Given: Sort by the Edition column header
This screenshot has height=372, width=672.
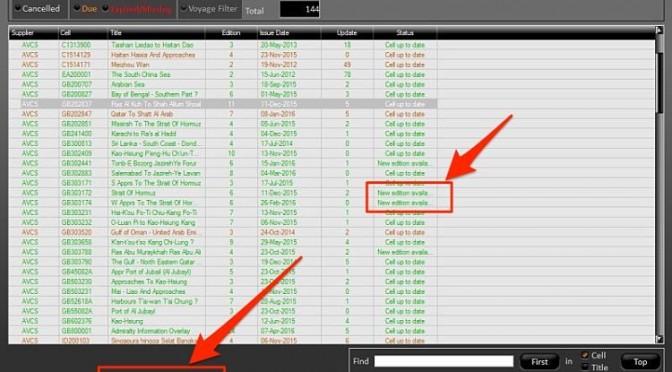Looking at the screenshot, I should 231,33.
